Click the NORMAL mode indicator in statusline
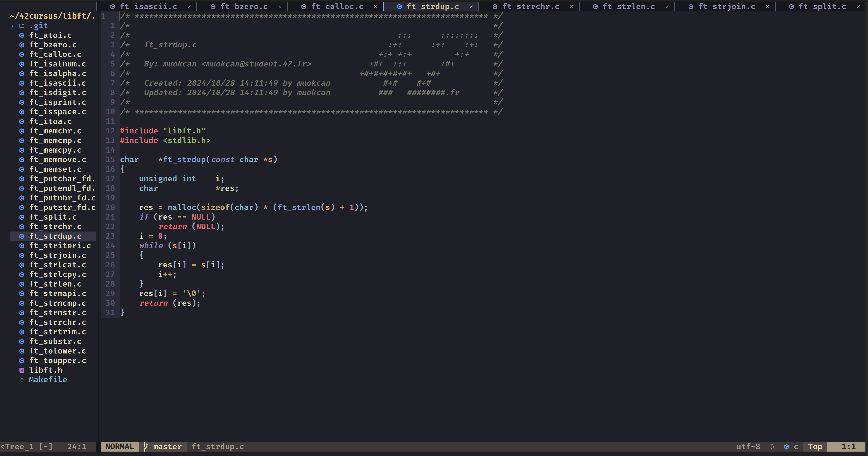Viewport: 868px width, 456px height. [120, 447]
